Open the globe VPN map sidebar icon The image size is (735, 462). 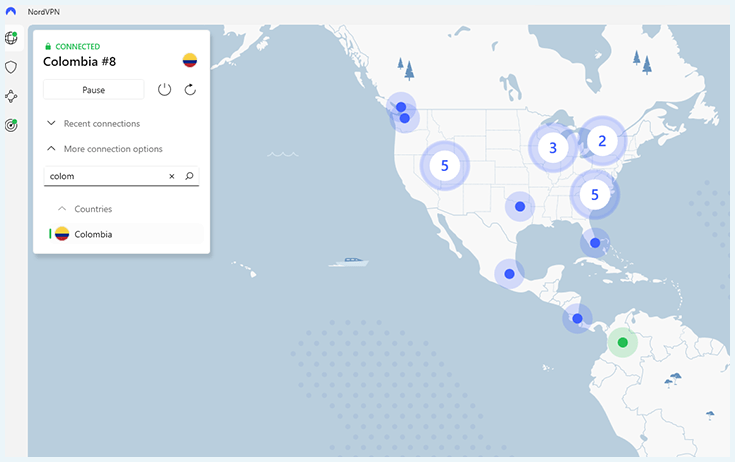11,37
